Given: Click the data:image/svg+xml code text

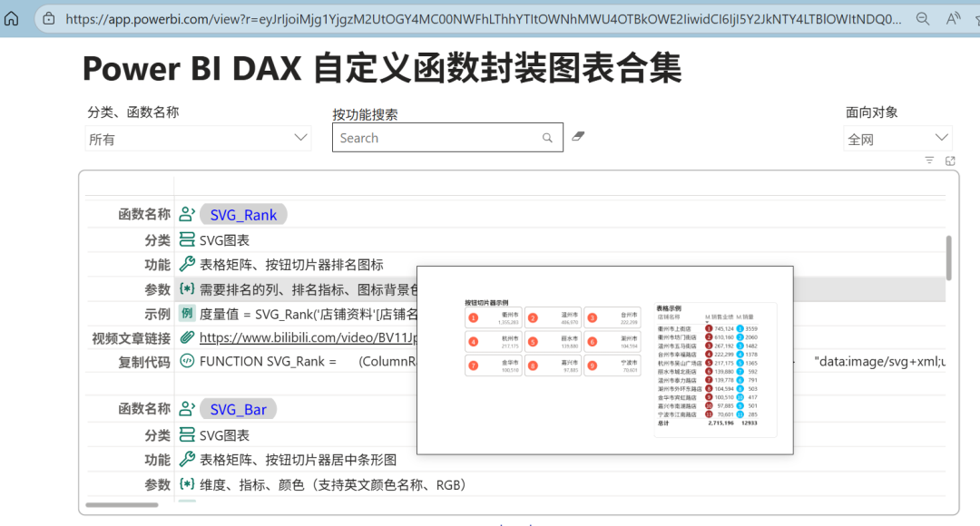Looking at the screenshot, I should pyautogui.click(x=880, y=362).
